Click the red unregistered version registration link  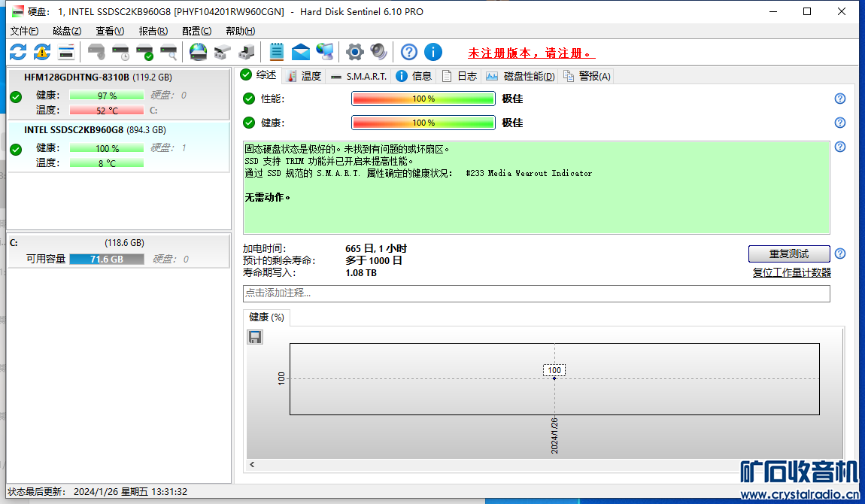(531, 53)
